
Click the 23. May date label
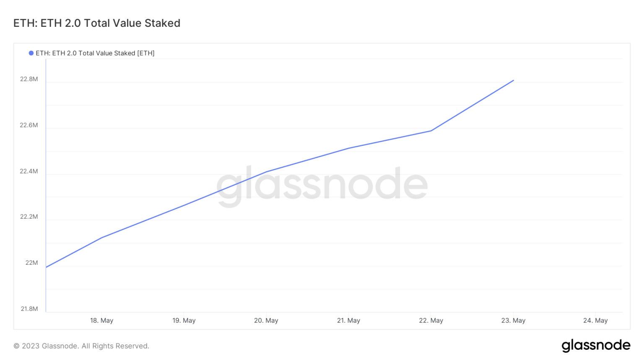click(513, 321)
